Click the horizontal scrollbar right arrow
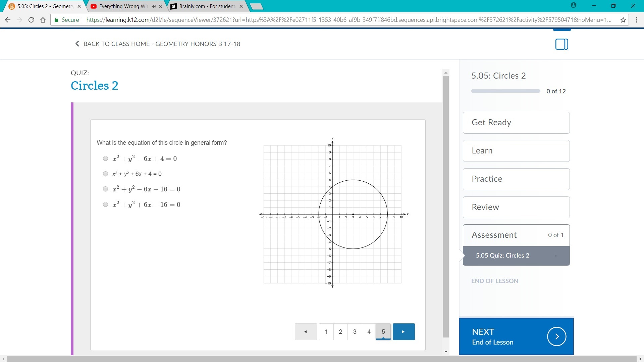This screenshot has width=644, height=362. [640, 359]
